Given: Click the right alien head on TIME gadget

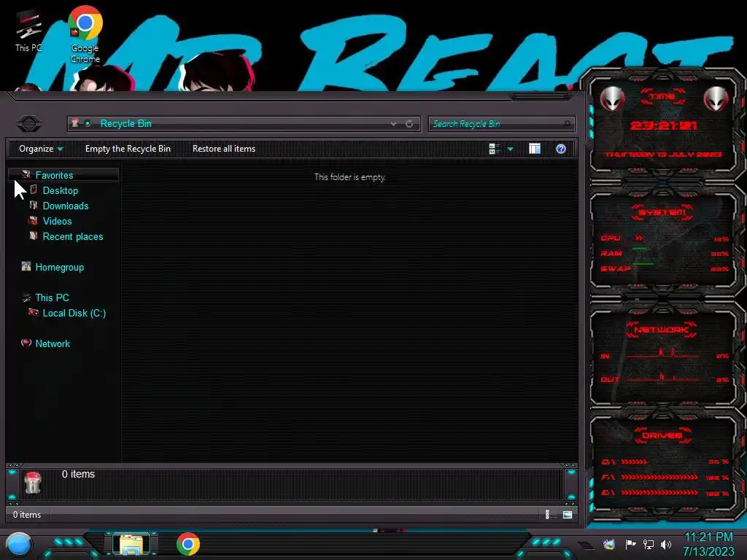Looking at the screenshot, I should [716, 98].
